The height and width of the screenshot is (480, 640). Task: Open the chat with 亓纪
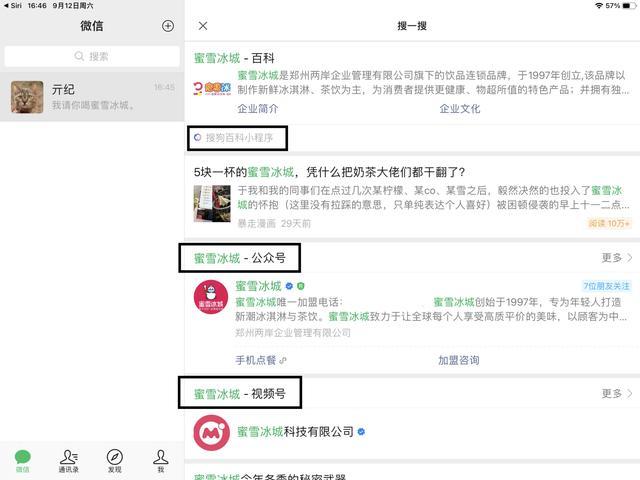pos(92,97)
